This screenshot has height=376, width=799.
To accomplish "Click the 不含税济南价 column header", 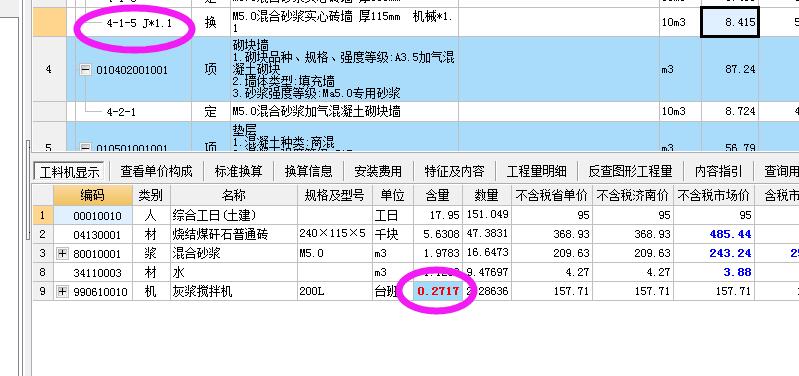I will tap(633, 195).
